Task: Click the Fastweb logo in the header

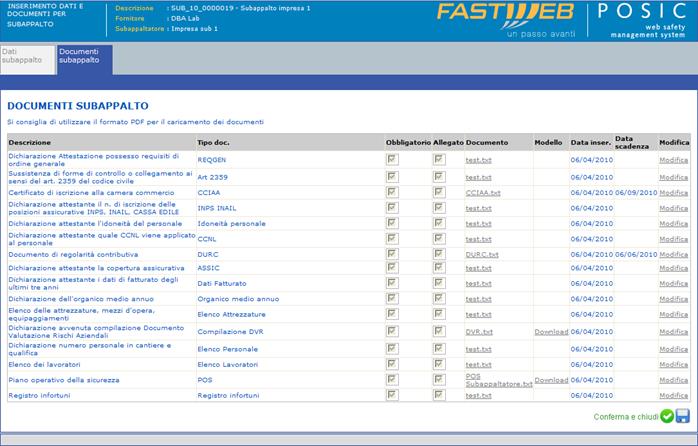Action: tap(506, 20)
